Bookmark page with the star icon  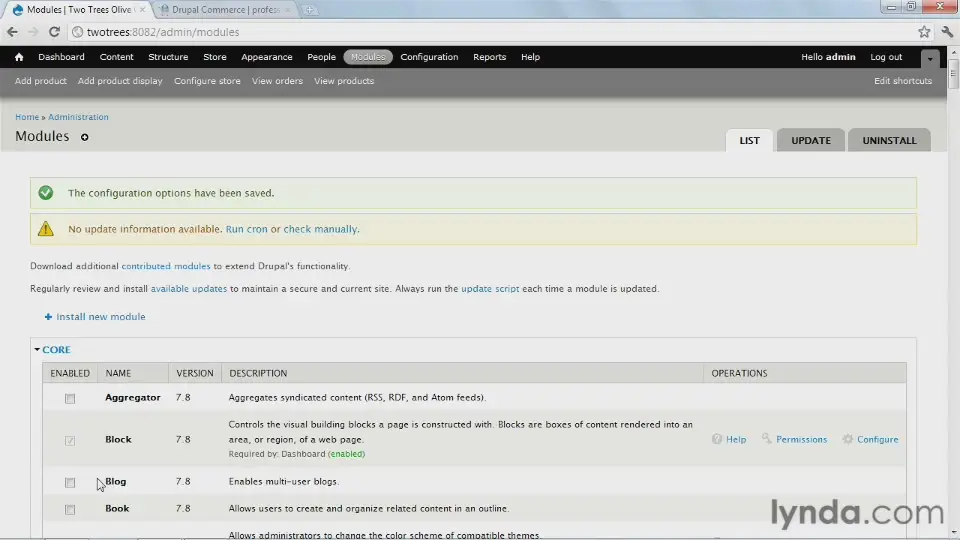pos(924,32)
